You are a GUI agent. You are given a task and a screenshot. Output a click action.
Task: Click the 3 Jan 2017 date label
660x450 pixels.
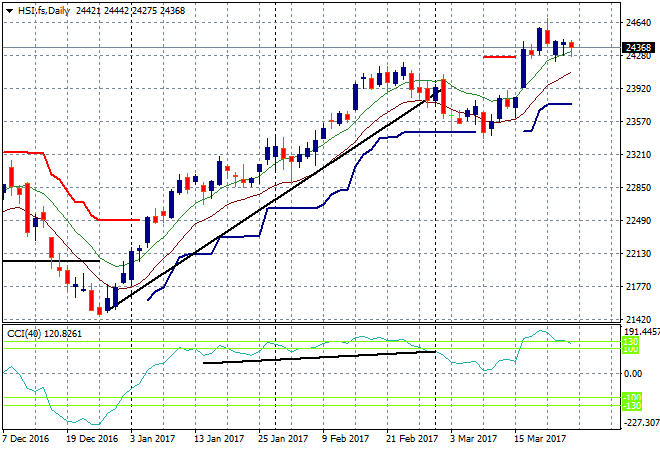(153, 439)
